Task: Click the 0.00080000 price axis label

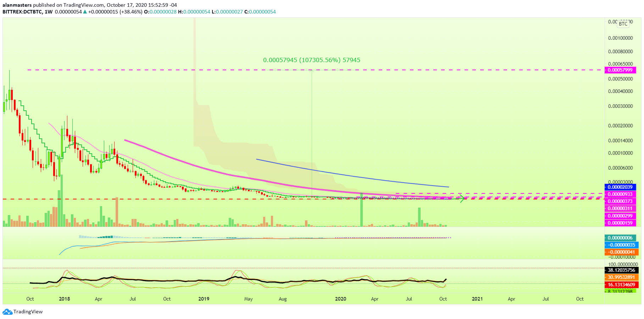Action: [620, 51]
